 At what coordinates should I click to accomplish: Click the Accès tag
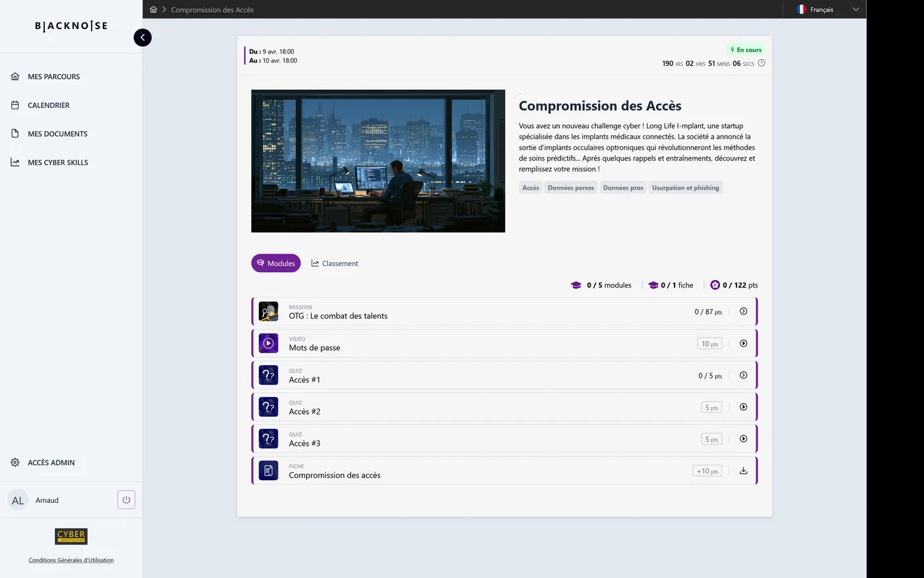pos(531,188)
